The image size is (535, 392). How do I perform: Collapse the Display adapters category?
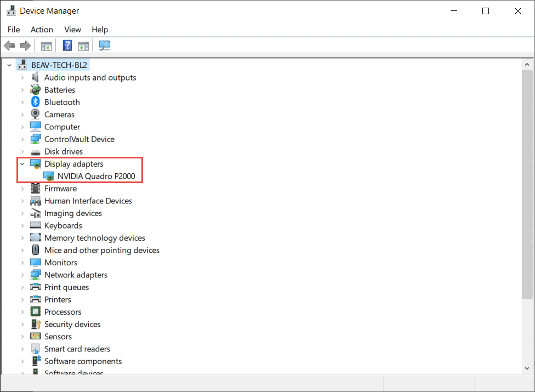point(22,164)
